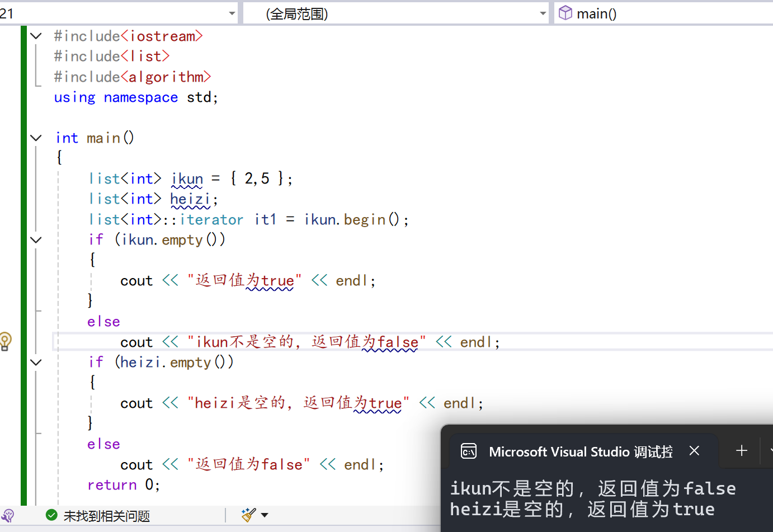Click the { 2,5 } initializer list
Viewport: 773px width, 532px height.
click(257, 179)
